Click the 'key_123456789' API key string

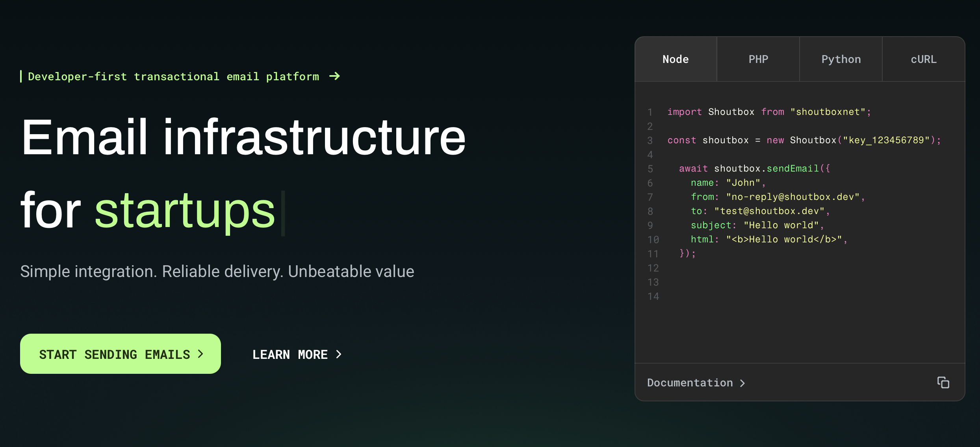click(x=887, y=140)
